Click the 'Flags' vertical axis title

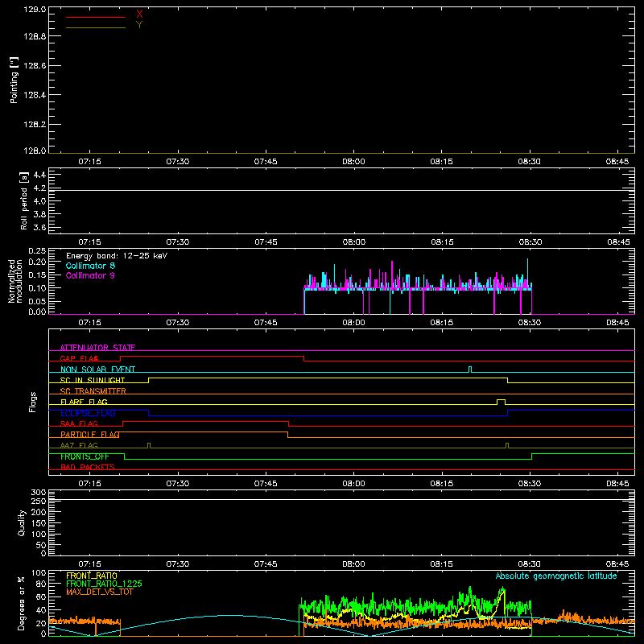[x=33, y=402]
